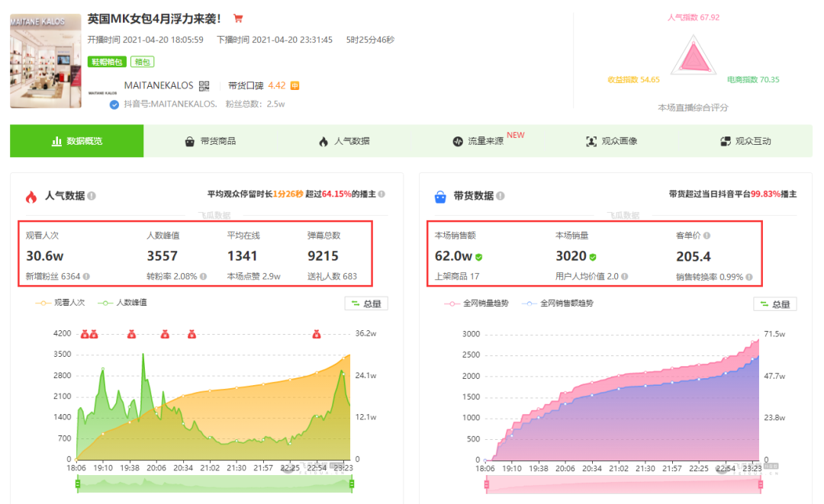This screenshot has width=824, height=504.
Task: Click the orange badge icon next to 4.42
Action: 295,85
